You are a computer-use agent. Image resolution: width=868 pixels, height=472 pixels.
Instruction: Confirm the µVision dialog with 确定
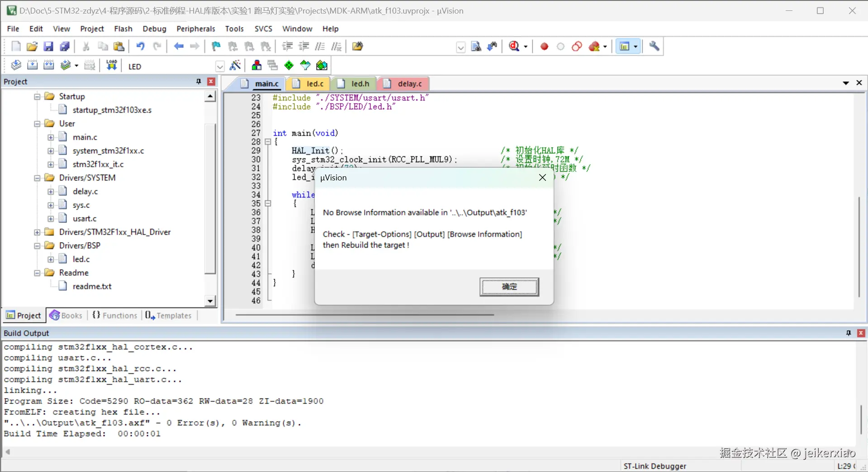click(x=509, y=287)
